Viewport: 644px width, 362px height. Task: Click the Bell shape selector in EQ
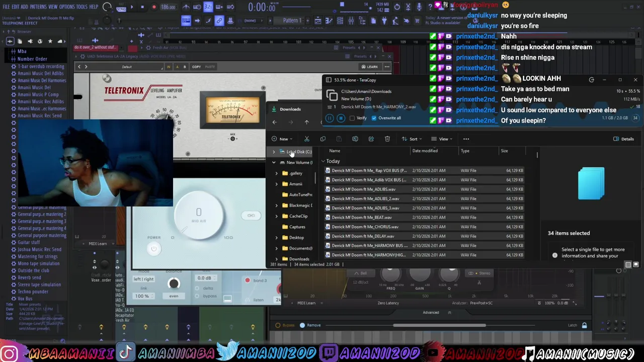coord(360,274)
